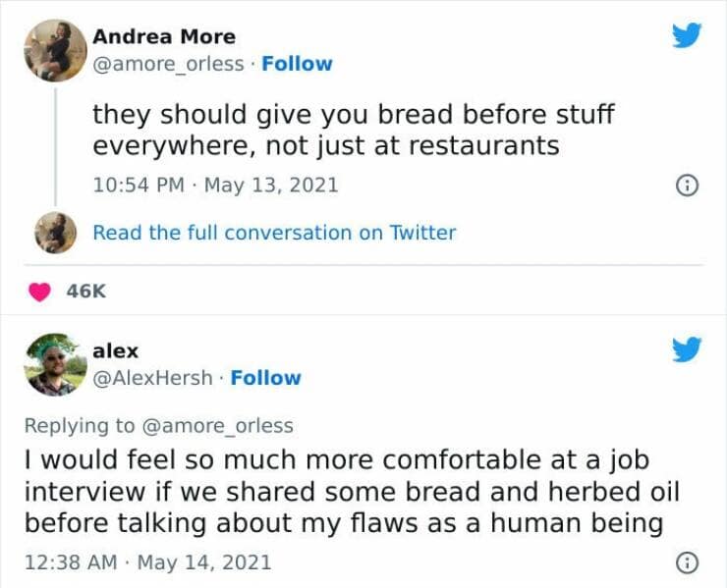Follow the @amore_orless account

(297, 64)
